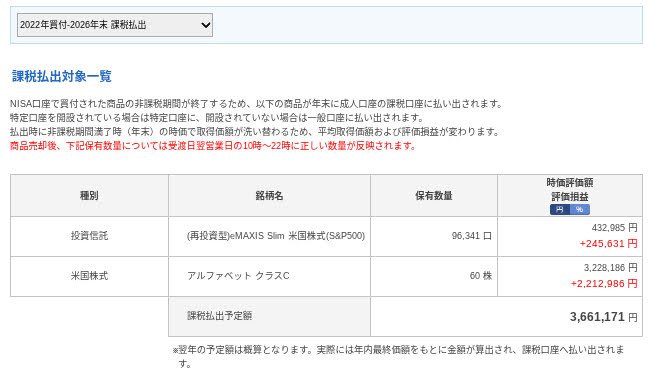Click the 時価評価額 header text
Viewport: 660px width, 378px height.
click(570, 183)
